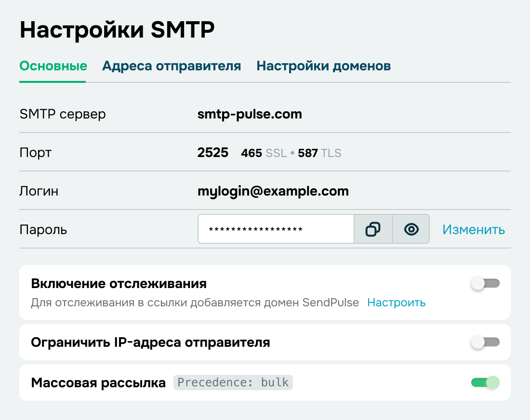Enable Ограничить IP-адреса отправителя switch

coord(485,342)
